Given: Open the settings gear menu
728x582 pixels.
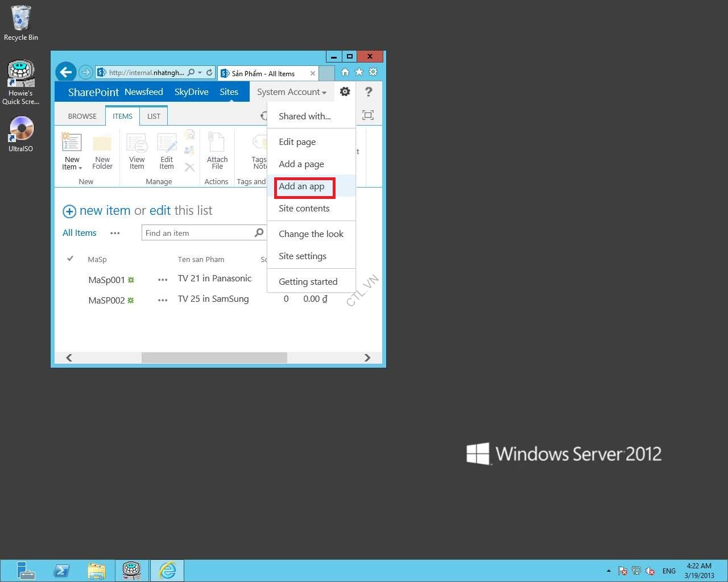Looking at the screenshot, I should click(345, 92).
